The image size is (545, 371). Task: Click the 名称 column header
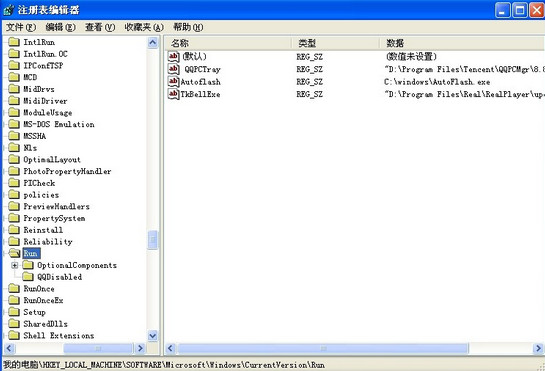coord(228,43)
